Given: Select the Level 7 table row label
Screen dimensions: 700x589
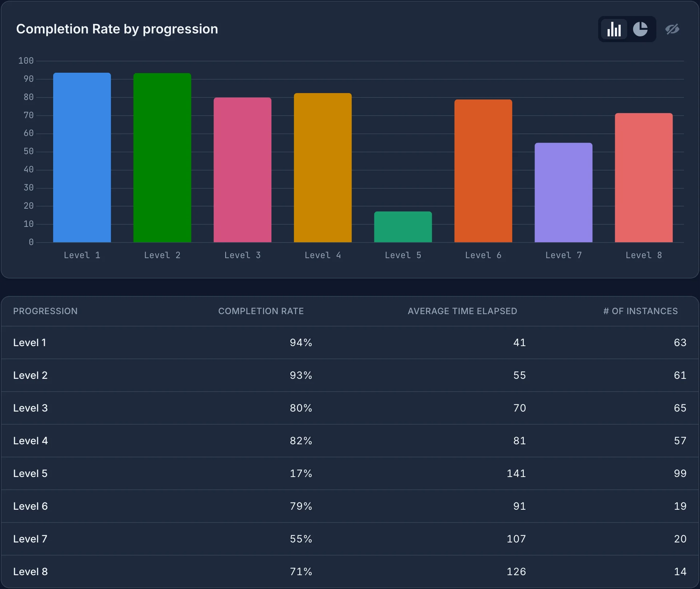Looking at the screenshot, I should [31, 539].
